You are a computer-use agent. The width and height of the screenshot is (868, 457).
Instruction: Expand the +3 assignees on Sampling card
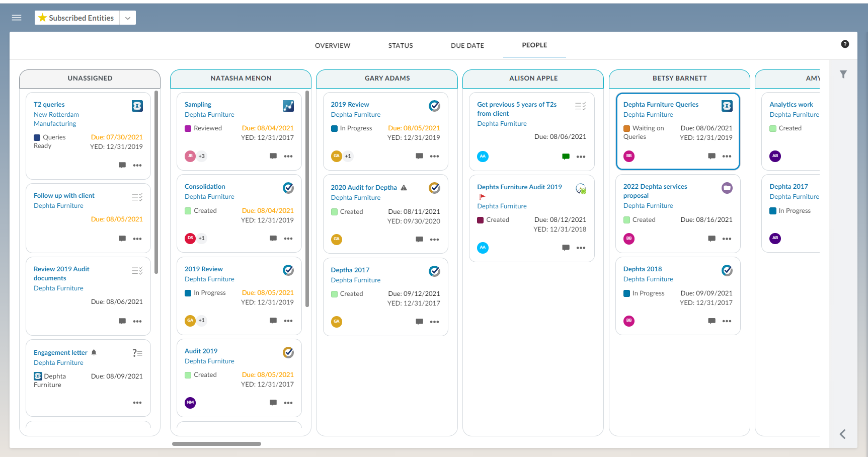(x=201, y=156)
